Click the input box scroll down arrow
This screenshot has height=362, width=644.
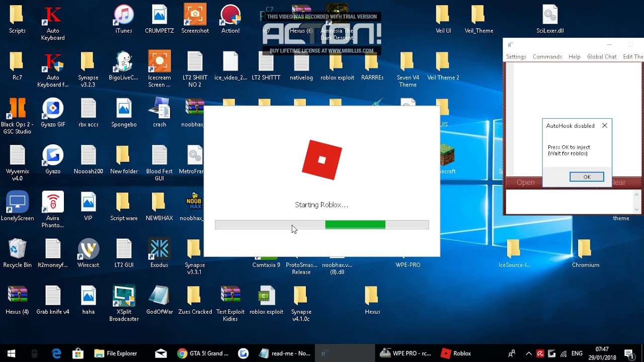(637, 209)
